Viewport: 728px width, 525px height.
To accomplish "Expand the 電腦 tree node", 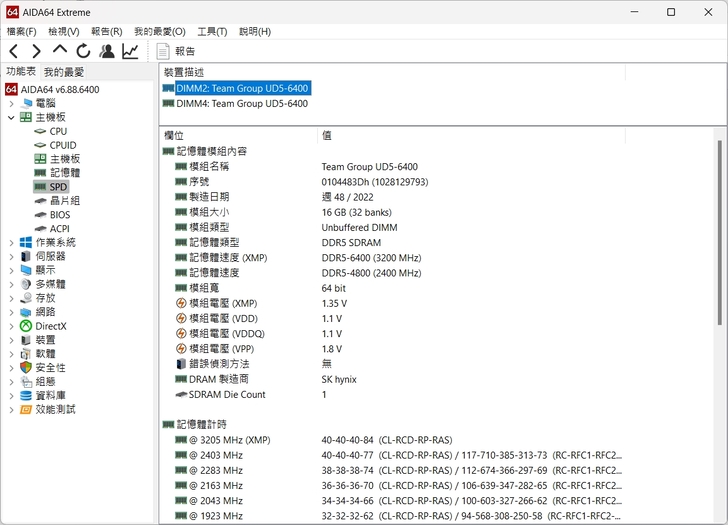I will click(11, 103).
